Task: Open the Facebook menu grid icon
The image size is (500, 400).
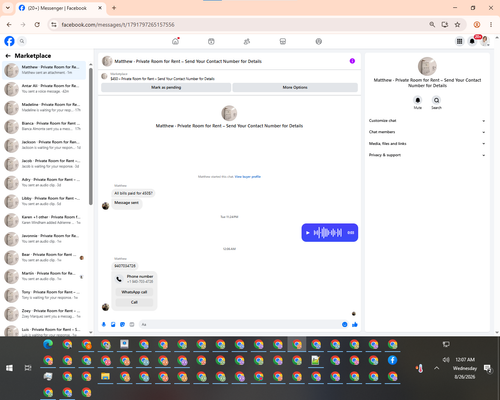Action: click(459, 41)
